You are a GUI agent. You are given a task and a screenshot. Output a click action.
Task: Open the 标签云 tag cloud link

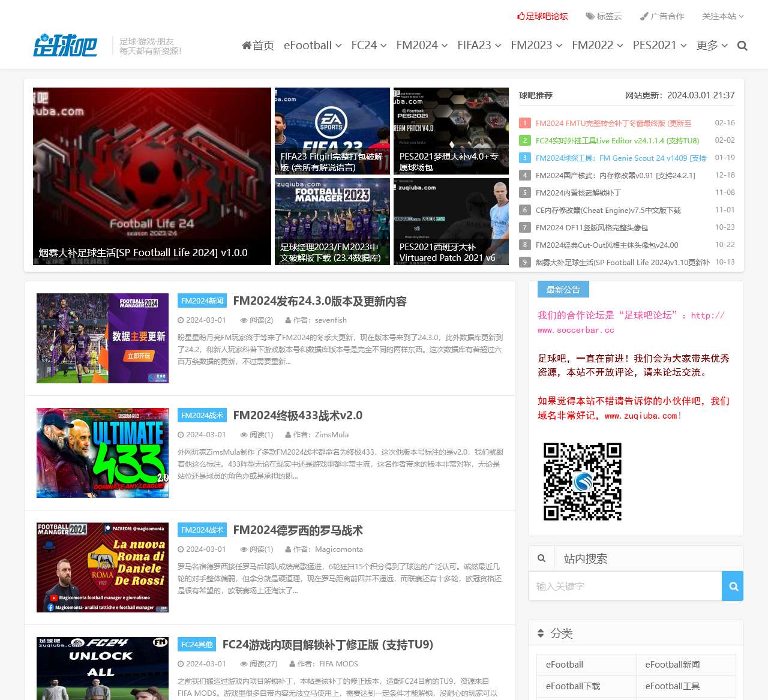604,16
